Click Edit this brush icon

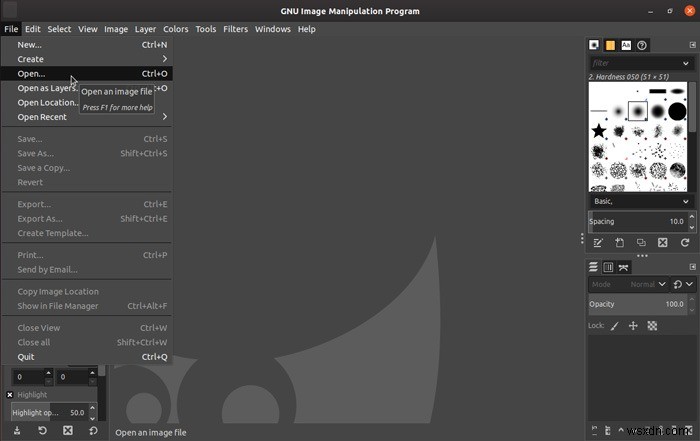click(598, 243)
